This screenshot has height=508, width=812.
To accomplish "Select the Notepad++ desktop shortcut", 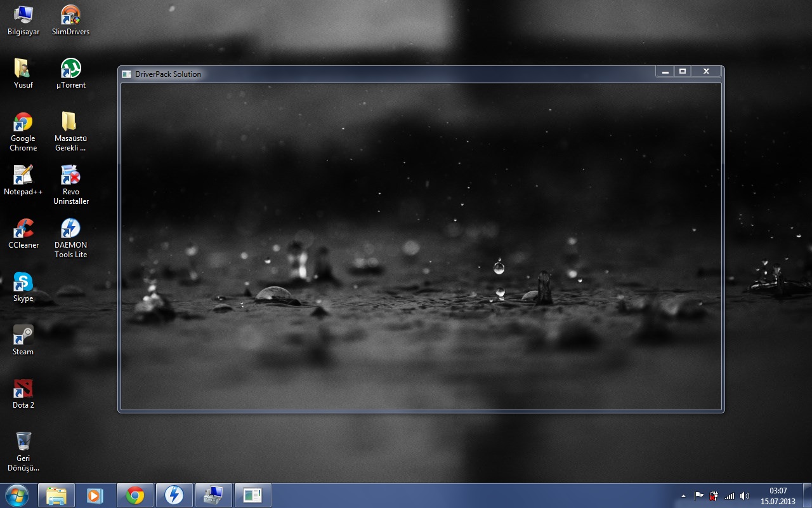I will tap(23, 180).
